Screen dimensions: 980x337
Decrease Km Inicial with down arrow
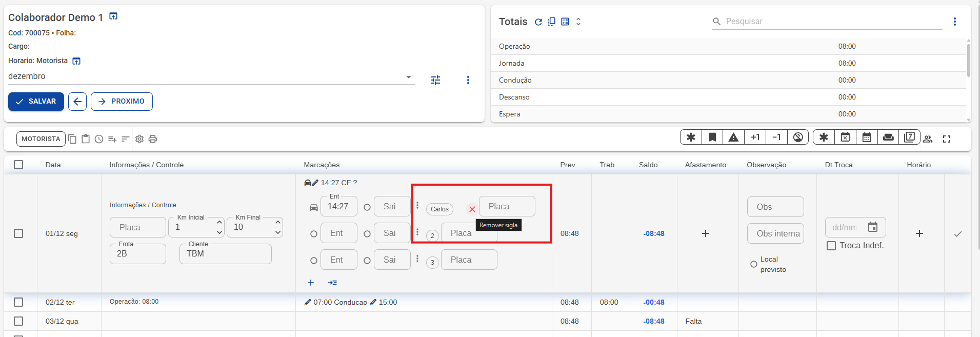coord(219,232)
